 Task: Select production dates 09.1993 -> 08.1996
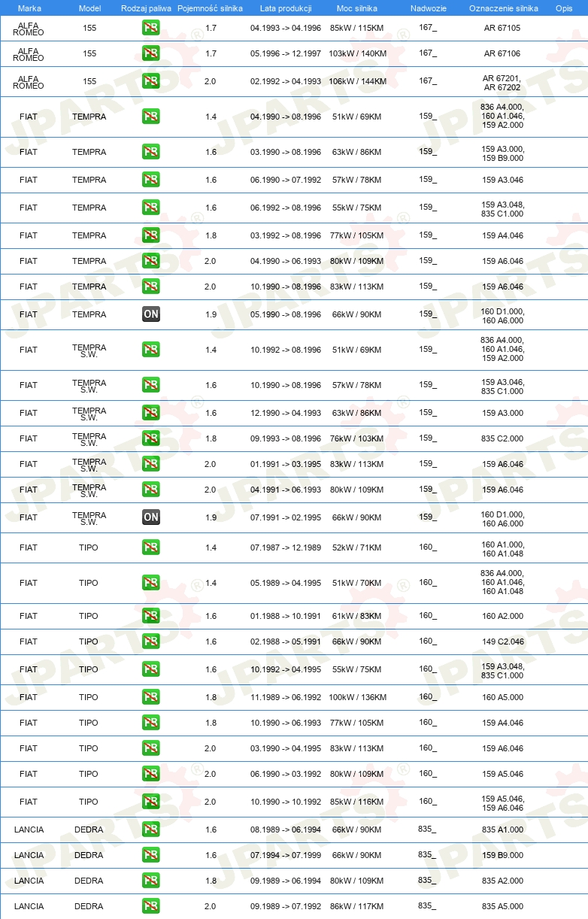click(x=286, y=438)
